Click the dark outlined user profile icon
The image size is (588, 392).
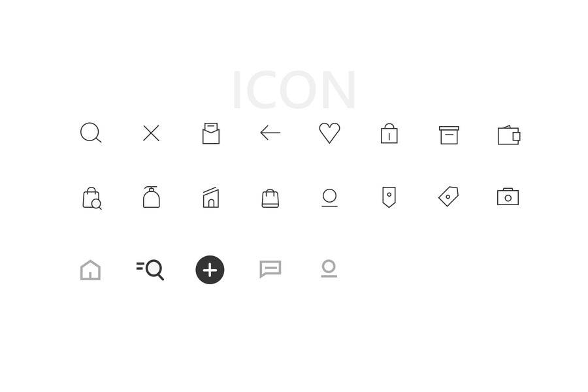[x=330, y=198]
